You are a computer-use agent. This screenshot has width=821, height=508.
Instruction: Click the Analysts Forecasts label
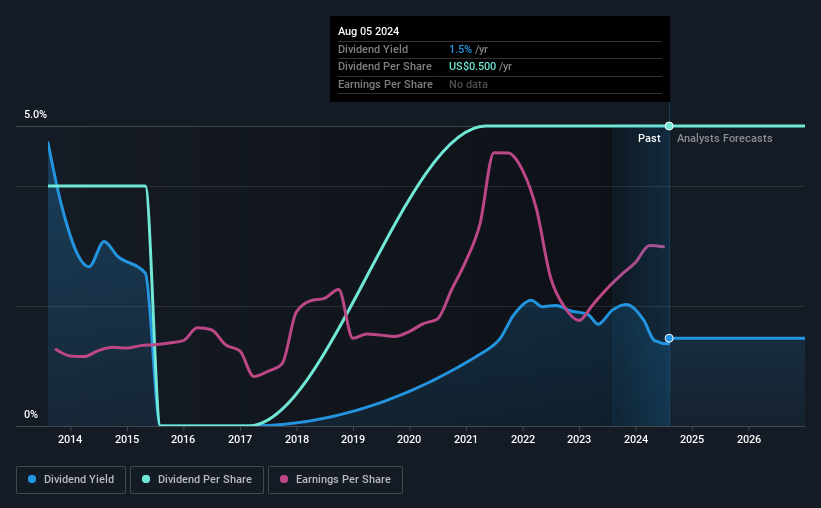(x=725, y=138)
